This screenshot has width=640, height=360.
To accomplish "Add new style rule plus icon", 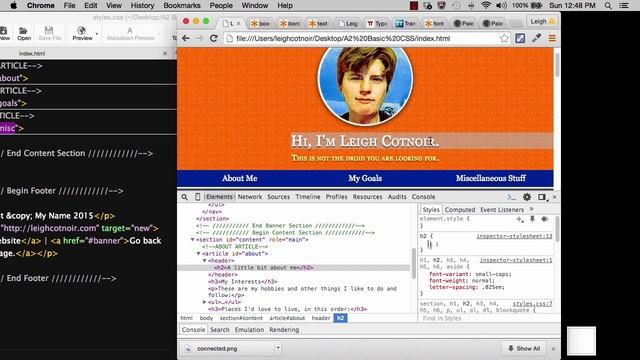I will coord(519,219).
